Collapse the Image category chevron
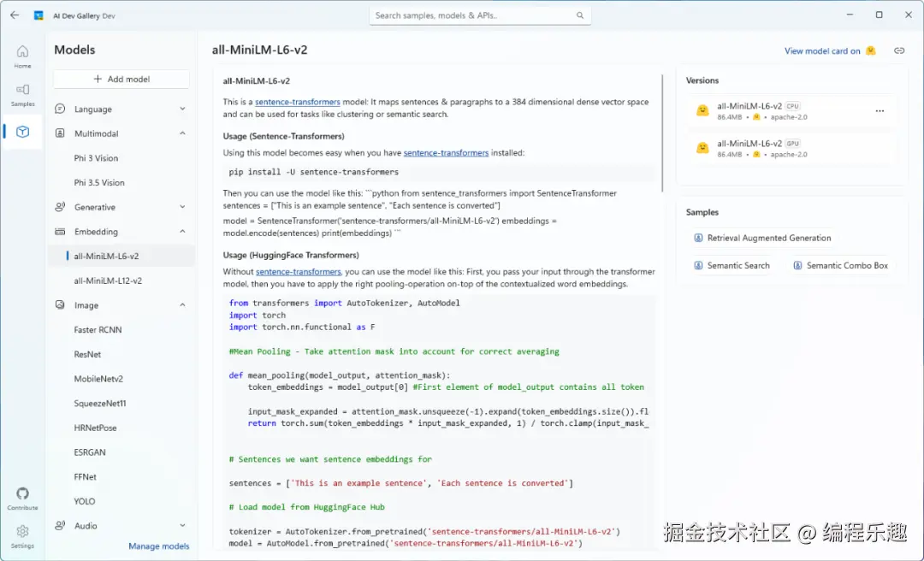Image resolution: width=924 pixels, height=561 pixels. 183,305
